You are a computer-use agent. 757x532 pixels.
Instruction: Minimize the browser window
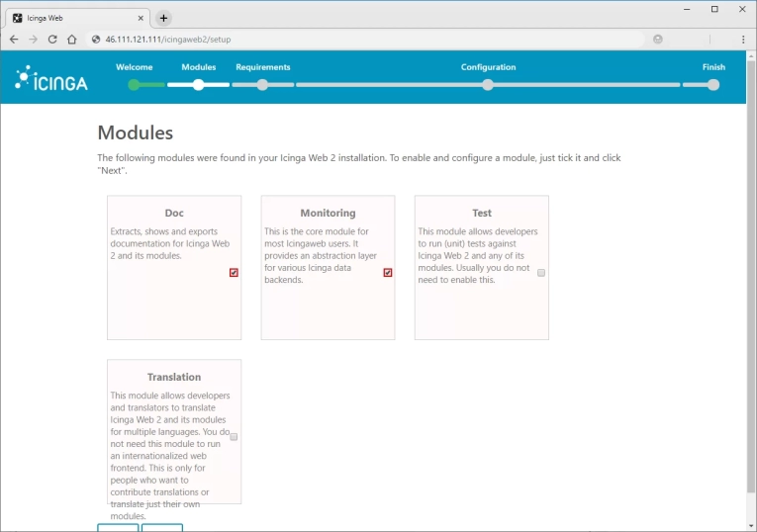[687, 9]
